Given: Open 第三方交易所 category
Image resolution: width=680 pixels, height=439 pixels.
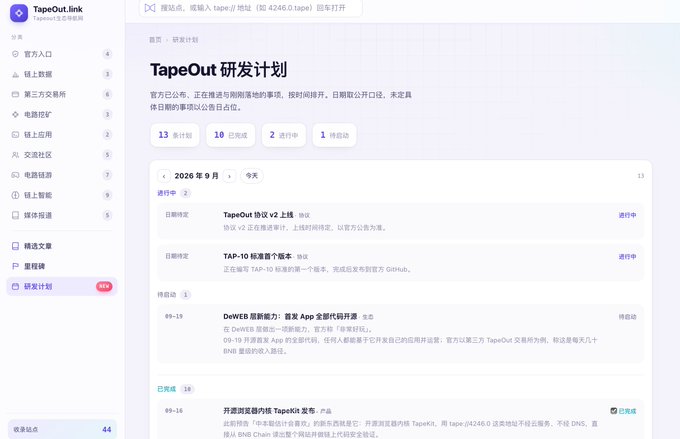Looking at the screenshot, I should coord(62,94).
